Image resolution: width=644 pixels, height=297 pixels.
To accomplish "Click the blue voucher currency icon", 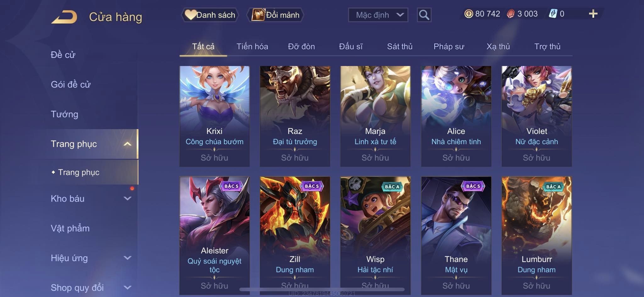I will tap(553, 14).
